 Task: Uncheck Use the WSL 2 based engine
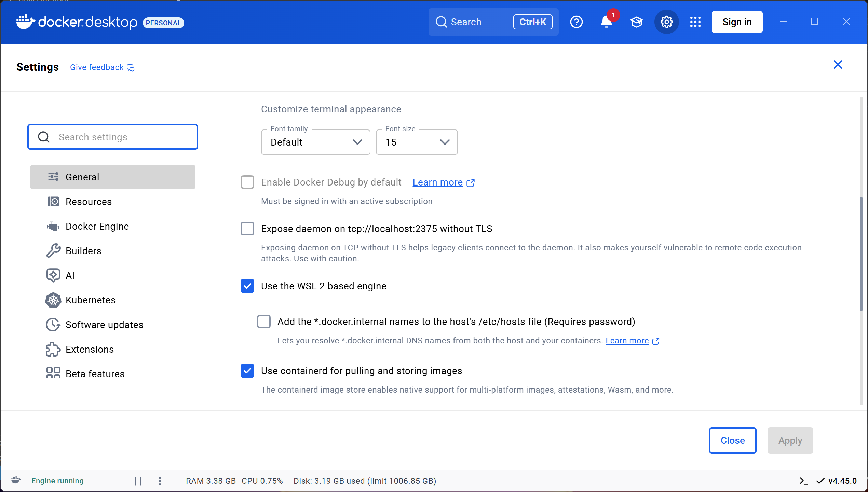pos(247,286)
